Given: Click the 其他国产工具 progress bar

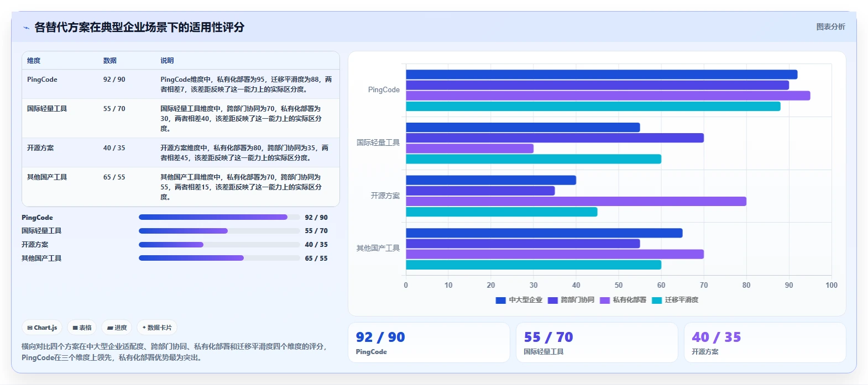Looking at the screenshot, I should tap(219, 258).
